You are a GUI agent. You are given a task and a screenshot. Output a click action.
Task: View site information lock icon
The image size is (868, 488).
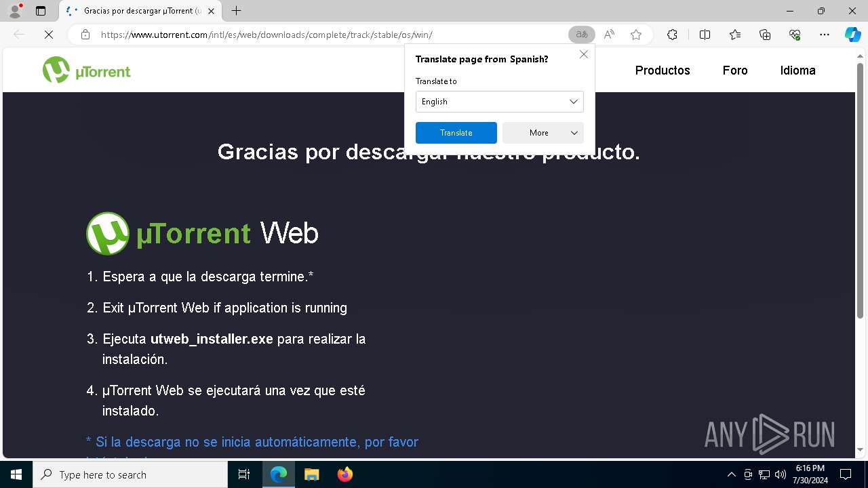pos(85,35)
